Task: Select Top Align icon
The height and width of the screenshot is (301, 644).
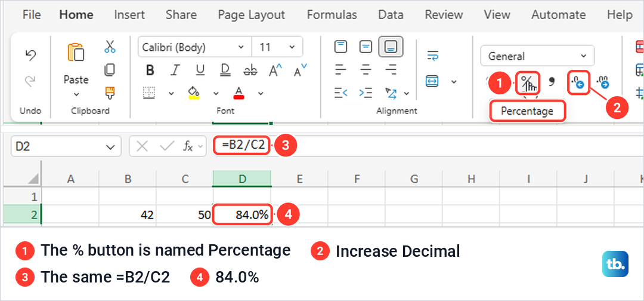Action: point(340,47)
